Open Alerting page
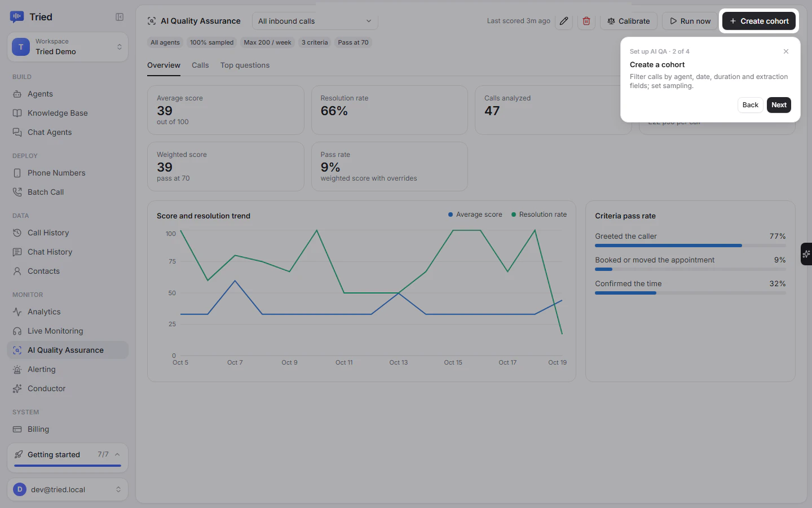The width and height of the screenshot is (812, 508). coord(68,369)
